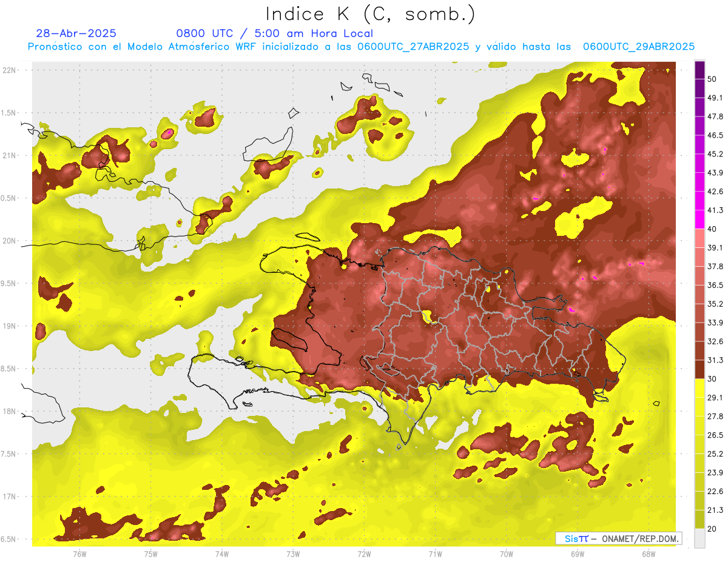The height and width of the screenshot is (562, 728).
Task: Click the colorbar value "40"
Action: tap(712, 229)
